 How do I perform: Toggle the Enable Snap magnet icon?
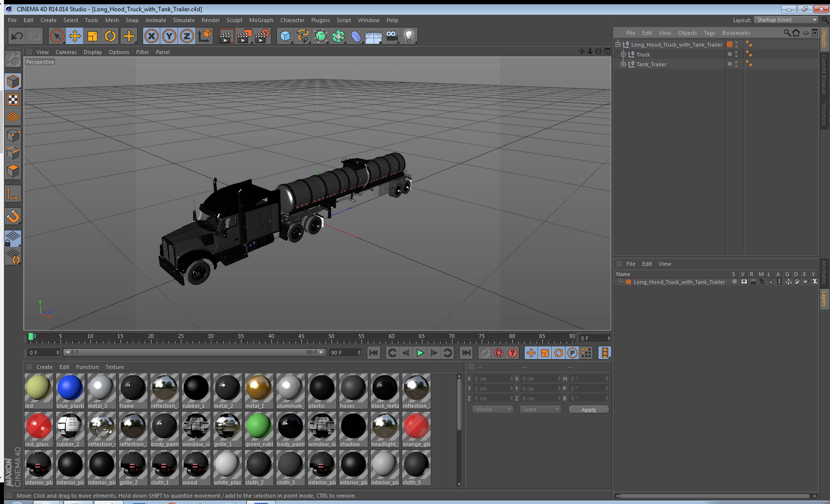(13, 216)
